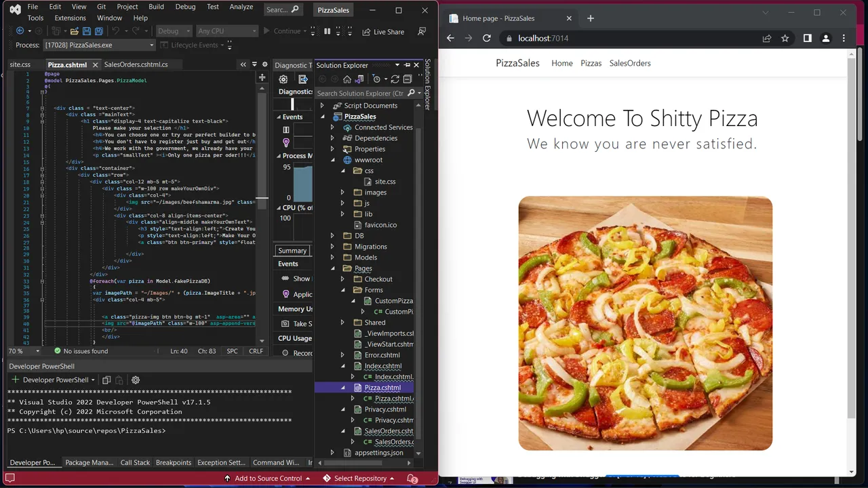Open the editor tab settings gear

coord(265,64)
